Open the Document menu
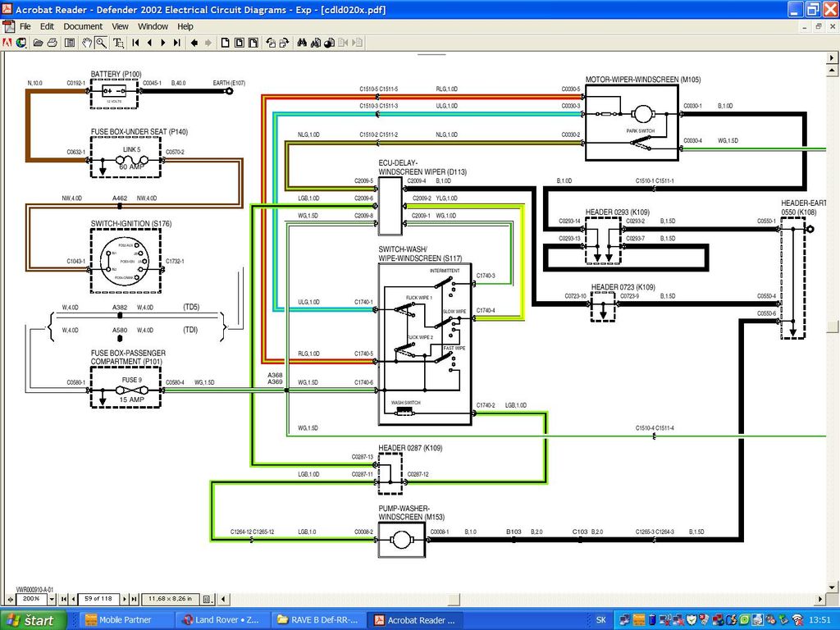Screen dimensions: 840x630 click(x=83, y=26)
